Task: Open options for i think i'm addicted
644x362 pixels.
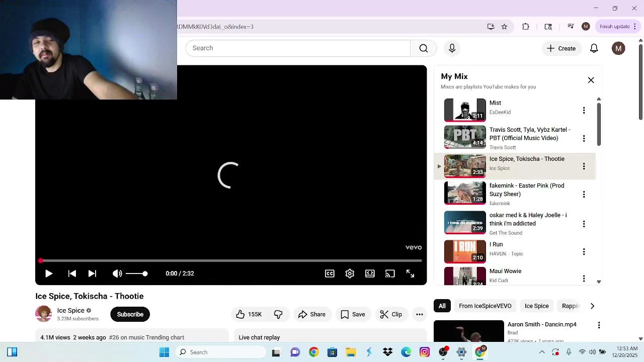Action: coord(584,224)
